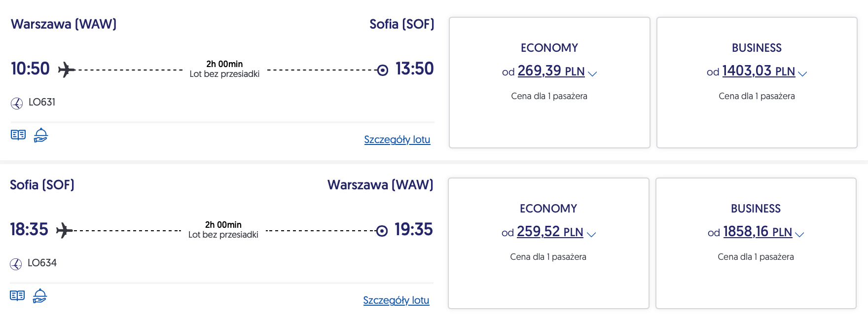Click the 13:50 arrival time in Sofia
The image size is (868, 319).
[414, 69]
